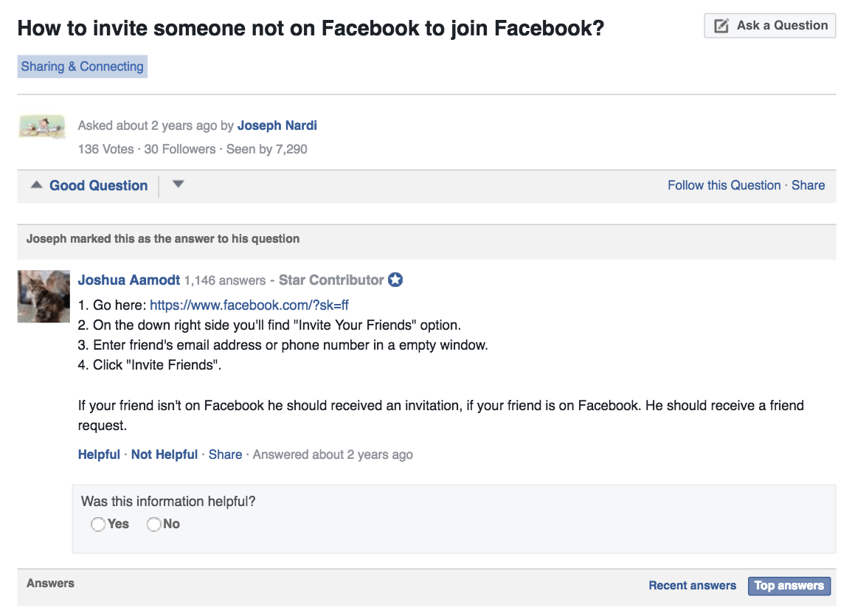Open Joshua Aamodt's cat avatar
Image resolution: width=852 pixels, height=616 pixels.
coord(44,297)
